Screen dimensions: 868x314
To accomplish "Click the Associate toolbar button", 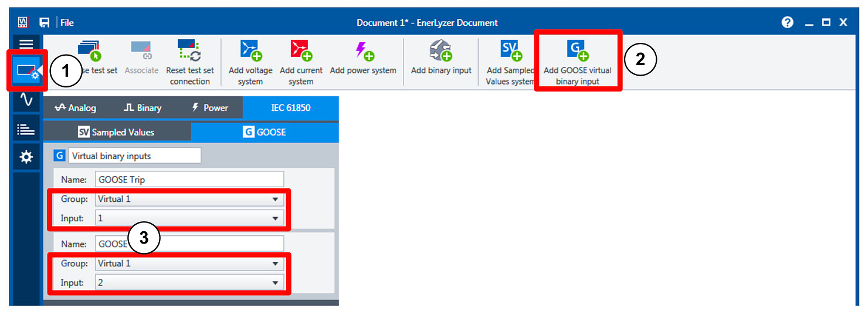I will [x=141, y=58].
